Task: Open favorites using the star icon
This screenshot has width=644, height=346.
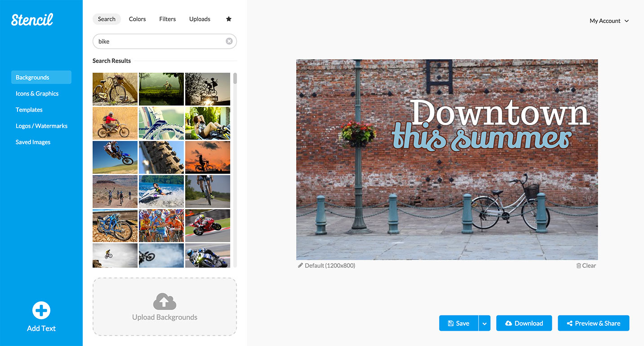Action: pyautogui.click(x=228, y=19)
